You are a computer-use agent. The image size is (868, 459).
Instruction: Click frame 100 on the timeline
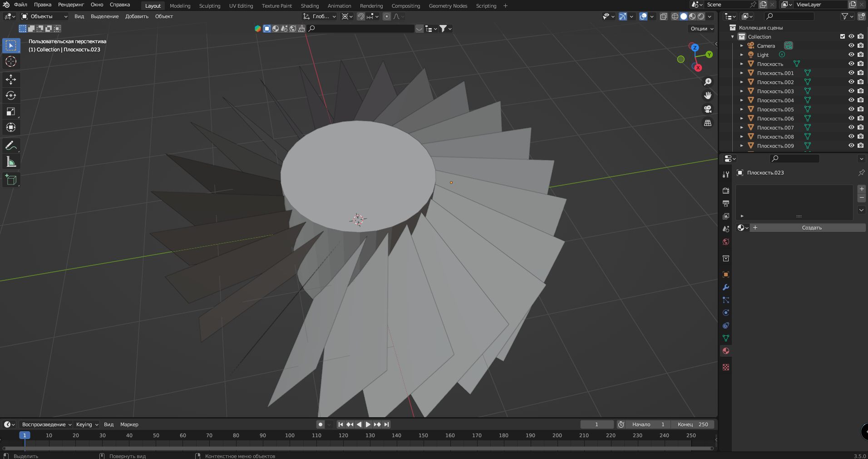pos(290,435)
